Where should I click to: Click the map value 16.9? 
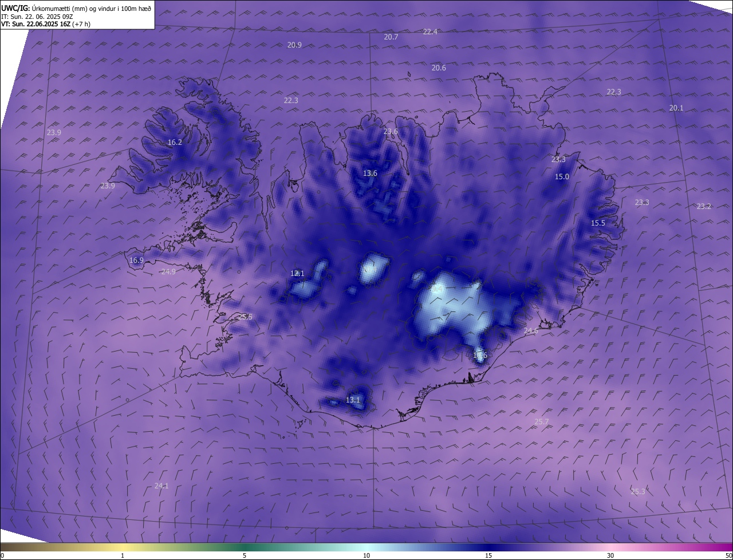136,260
